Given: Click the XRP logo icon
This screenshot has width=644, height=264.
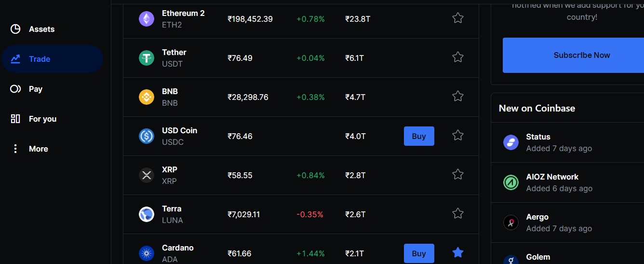Looking at the screenshot, I should pyautogui.click(x=147, y=175).
